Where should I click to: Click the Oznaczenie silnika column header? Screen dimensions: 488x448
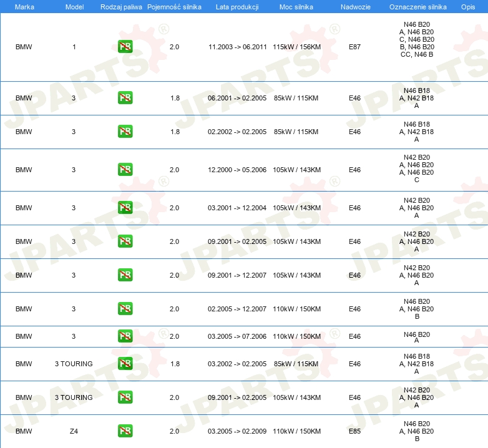pyautogui.click(x=417, y=7)
